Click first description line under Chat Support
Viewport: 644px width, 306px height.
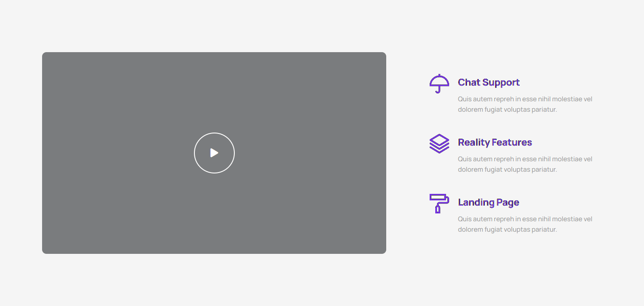pyautogui.click(x=525, y=99)
